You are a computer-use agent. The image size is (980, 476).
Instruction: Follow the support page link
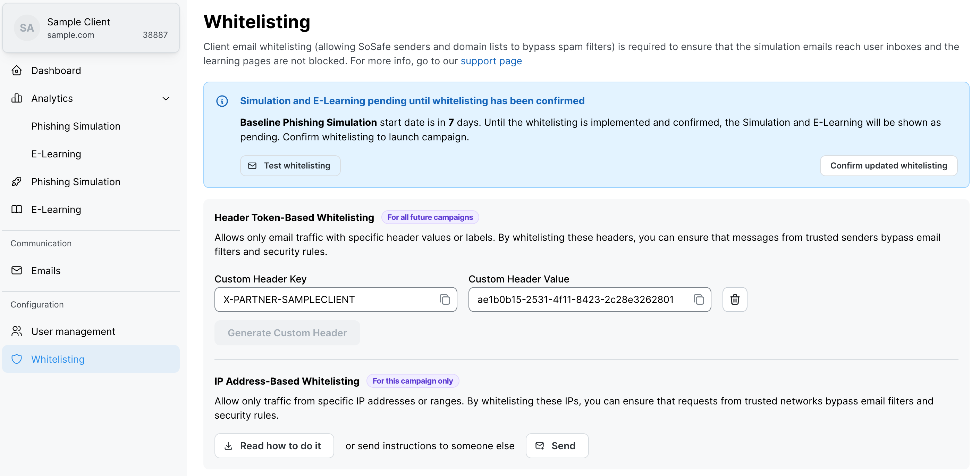[x=491, y=61]
